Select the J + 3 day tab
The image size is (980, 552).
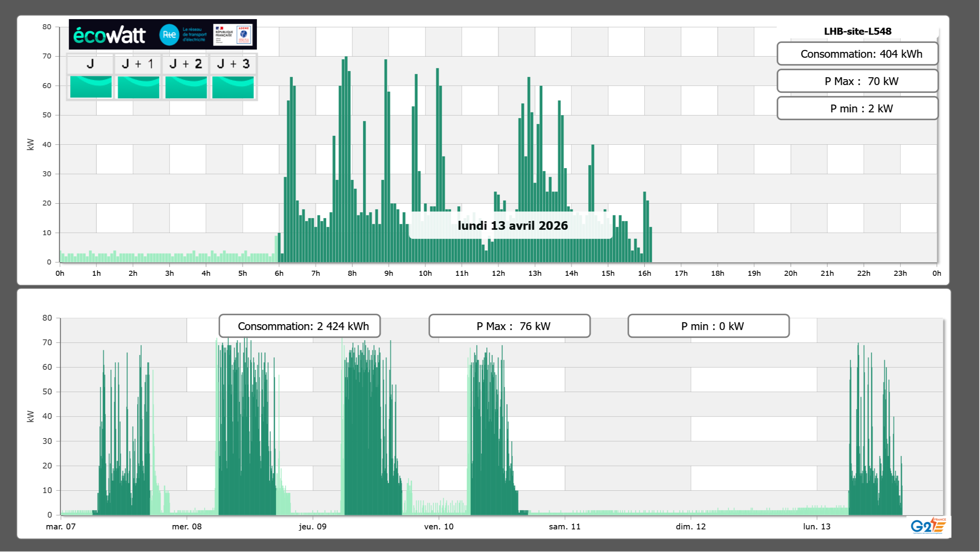[x=233, y=64]
